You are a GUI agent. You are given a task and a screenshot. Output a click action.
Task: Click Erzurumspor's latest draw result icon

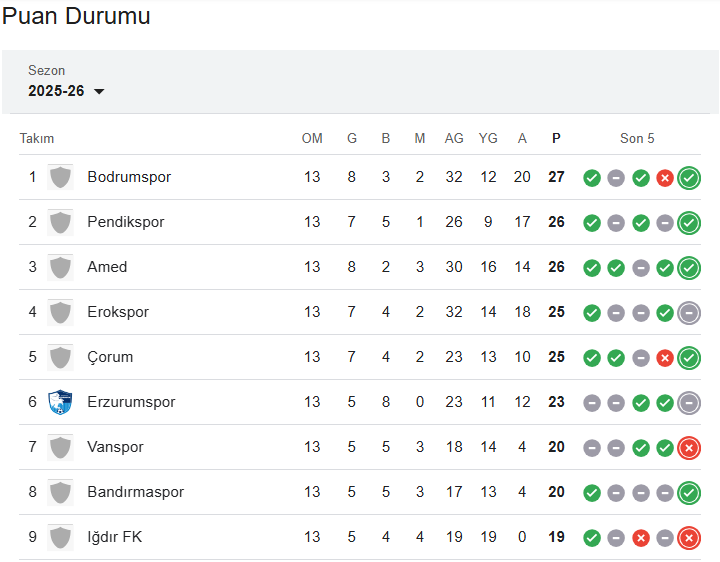pyautogui.click(x=689, y=403)
